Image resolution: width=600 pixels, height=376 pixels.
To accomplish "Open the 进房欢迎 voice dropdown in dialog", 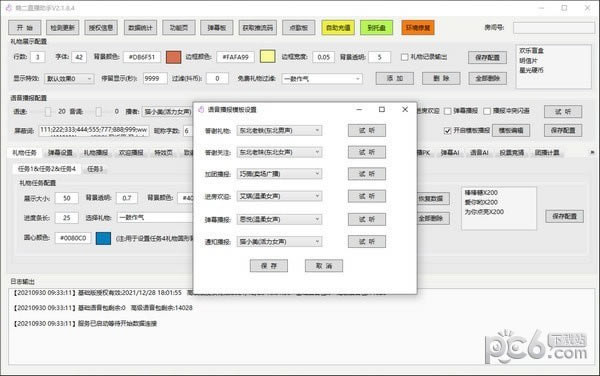I will pyautogui.click(x=279, y=196).
